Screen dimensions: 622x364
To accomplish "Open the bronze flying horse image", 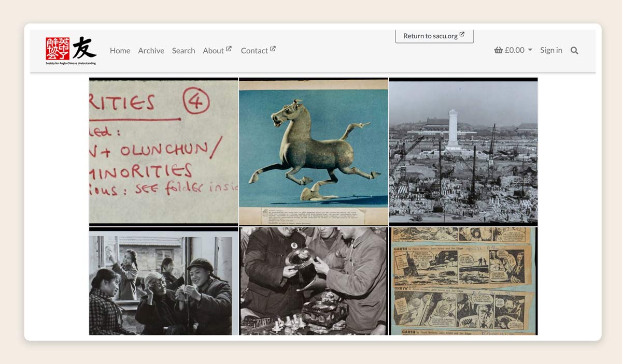I will click(x=313, y=151).
